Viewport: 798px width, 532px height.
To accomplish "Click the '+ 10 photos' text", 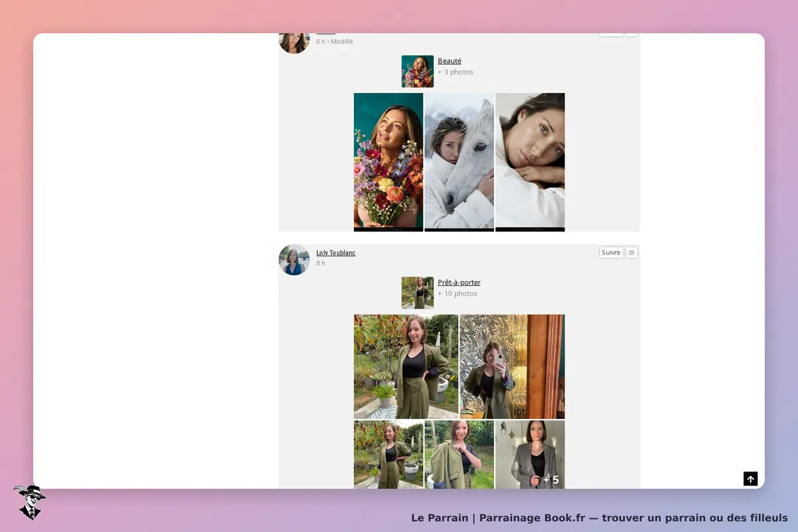I will (458, 293).
